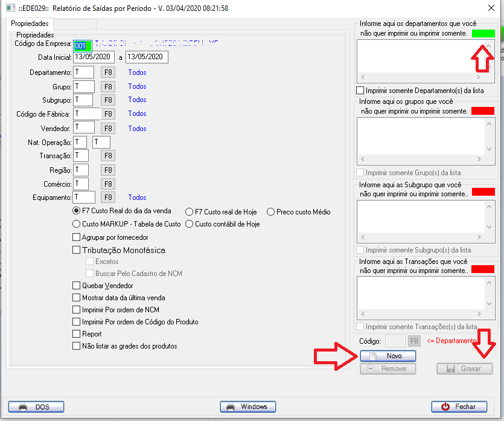504x421 pixels.
Task: Click F8 lookup next to Vendedor
Action: (x=108, y=128)
